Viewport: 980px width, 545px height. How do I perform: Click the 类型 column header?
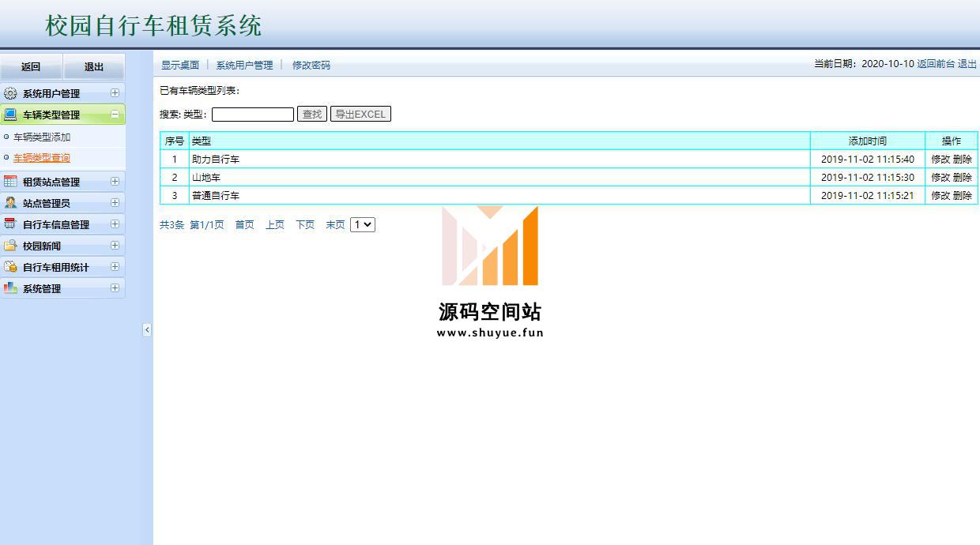click(x=499, y=141)
